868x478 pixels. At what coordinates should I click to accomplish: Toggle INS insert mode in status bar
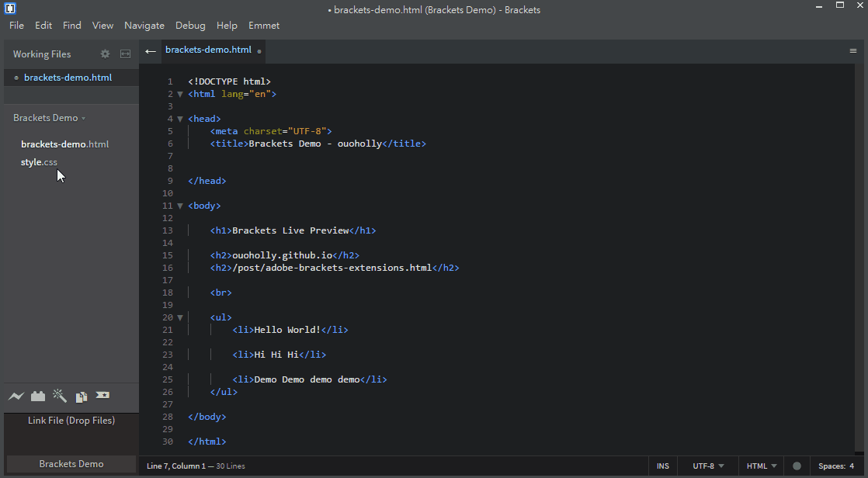click(662, 466)
